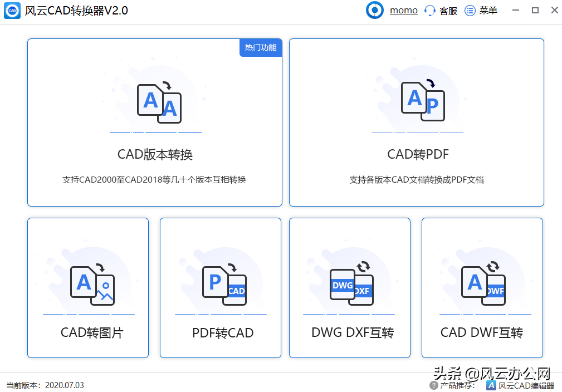Screen dimensions: 562x392
Task: Click the DWG DXF swap icon
Action: pos(351,284)
